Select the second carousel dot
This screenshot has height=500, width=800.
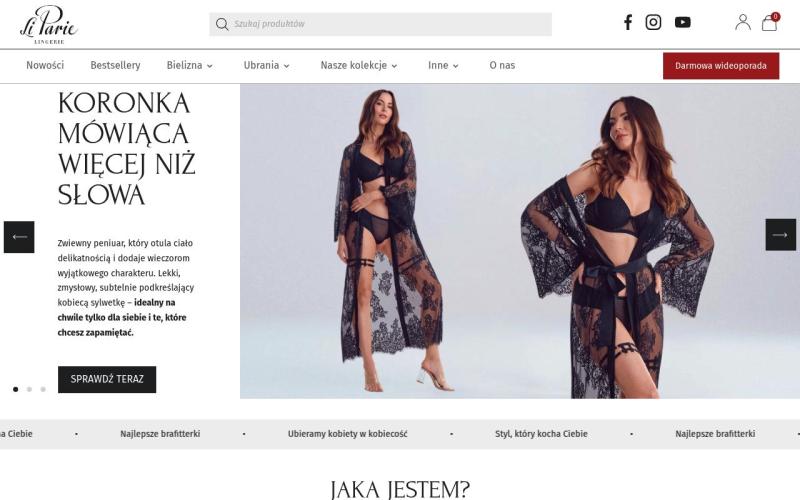[29, 389]
